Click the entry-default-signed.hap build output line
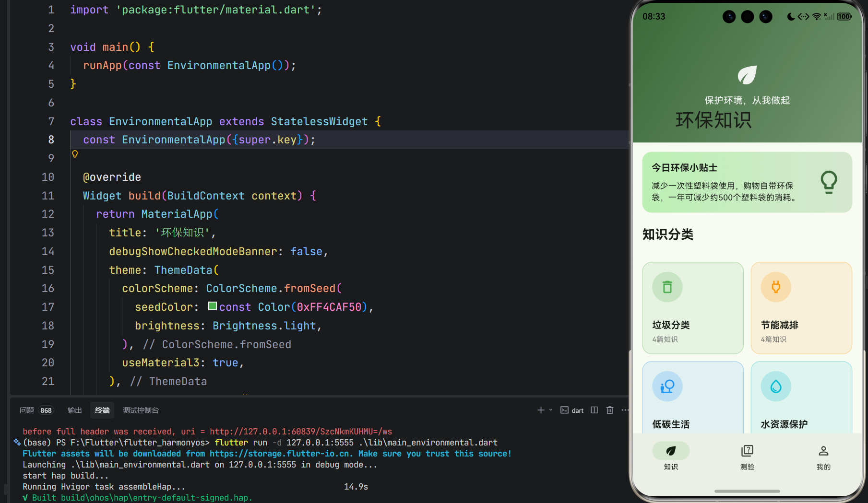This screenshot has width=868, height=503. [x=137, y=498]
